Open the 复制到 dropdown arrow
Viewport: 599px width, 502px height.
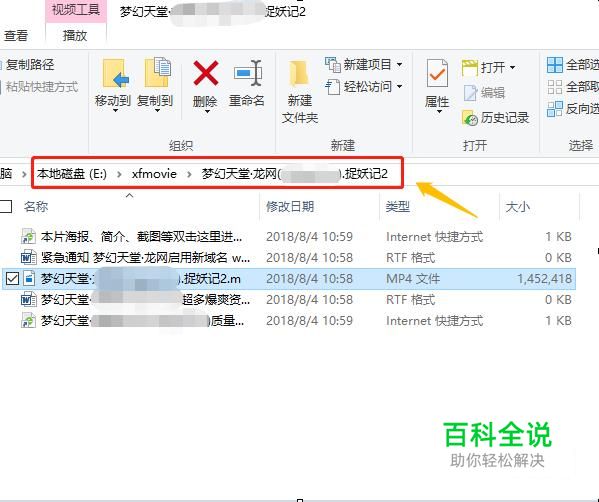coord(157,111)
